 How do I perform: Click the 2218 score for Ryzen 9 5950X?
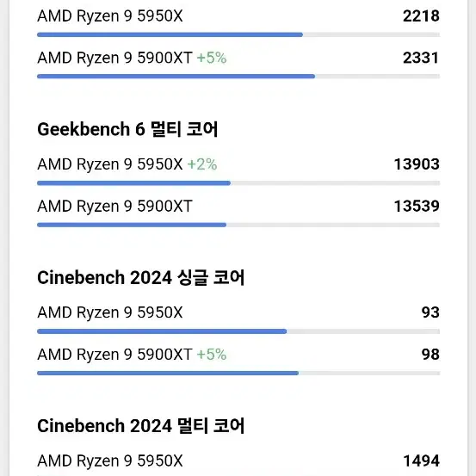[x=421, y=16]
